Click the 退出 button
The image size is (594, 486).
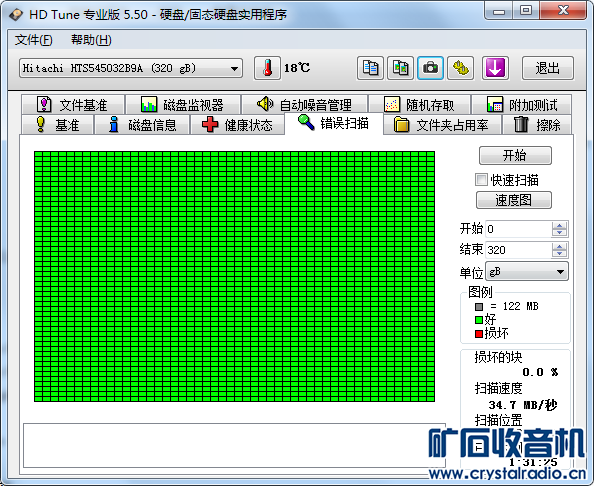click(548, 68)
